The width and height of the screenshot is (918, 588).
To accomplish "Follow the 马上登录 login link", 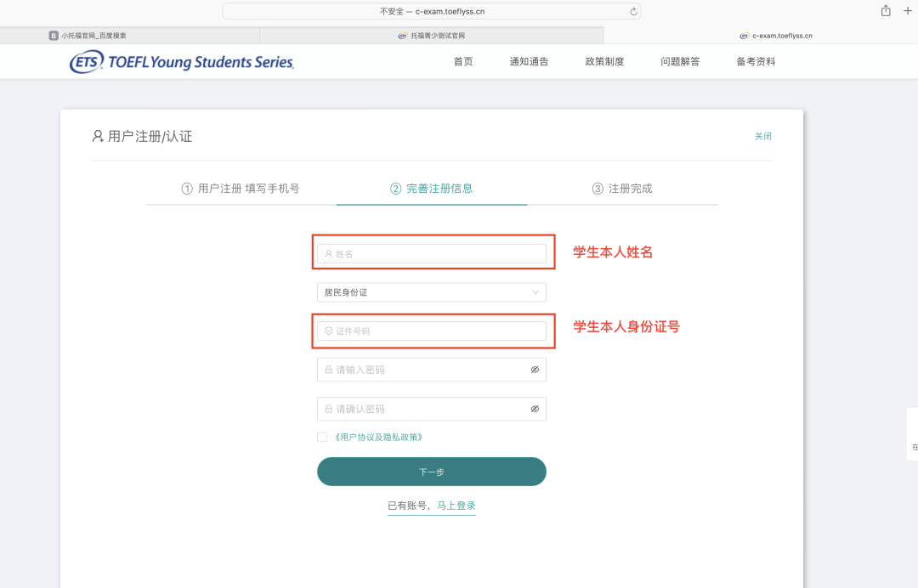I will pos(456,506).
